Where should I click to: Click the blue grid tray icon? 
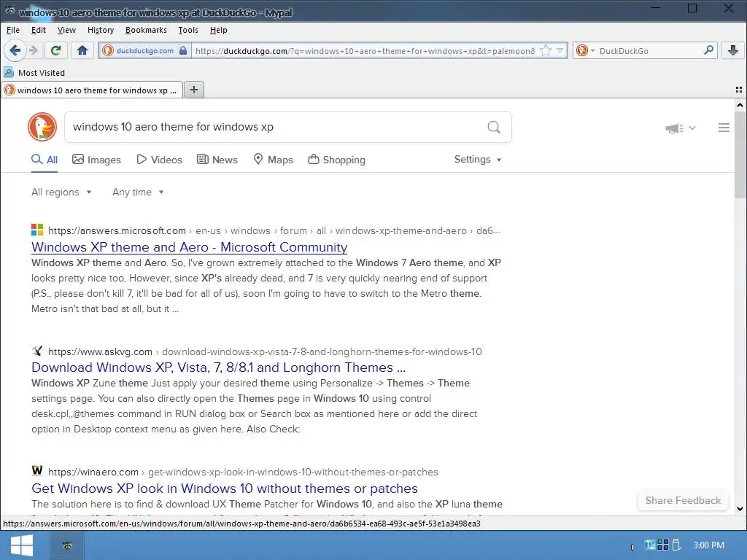[x=662, y=544]
